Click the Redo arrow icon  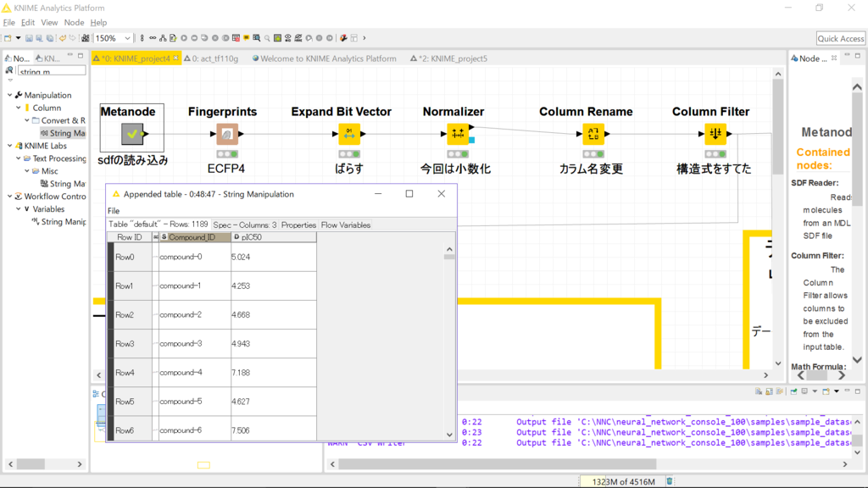tap(72, 38)
